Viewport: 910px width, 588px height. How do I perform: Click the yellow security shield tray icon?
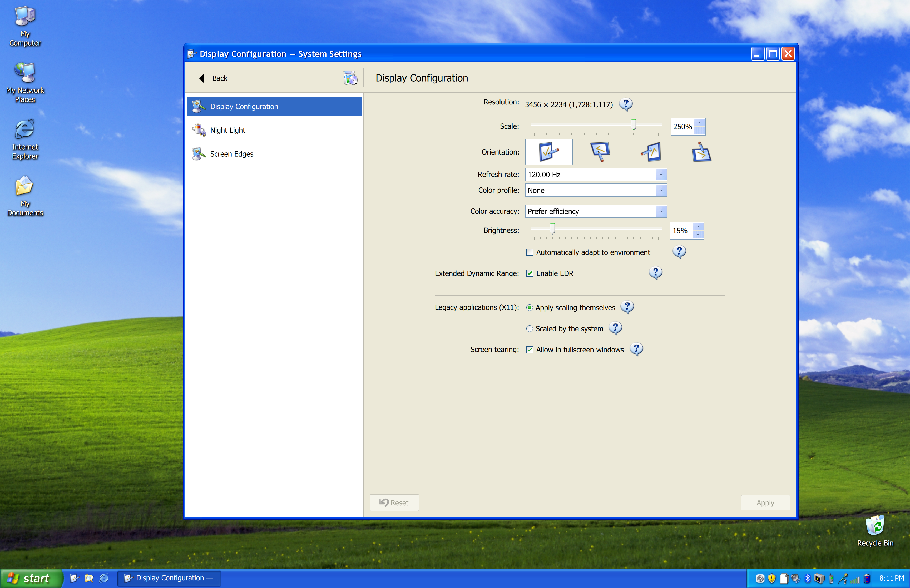click(772, 579)
